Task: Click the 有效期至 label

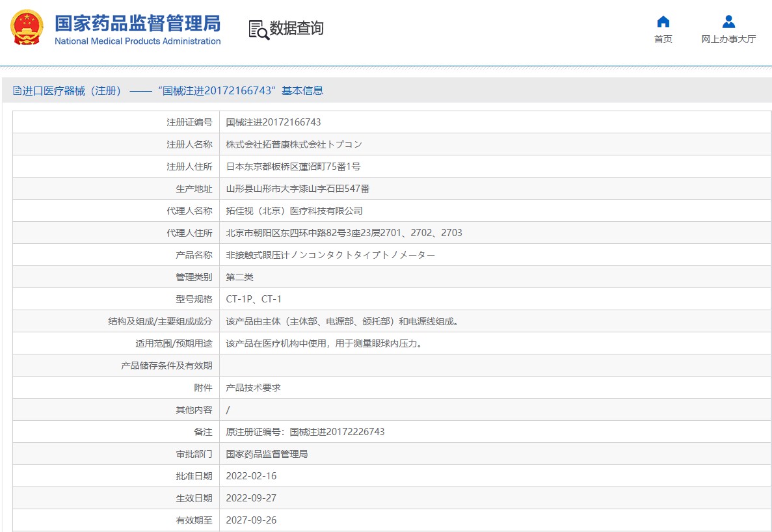Action: (194, 520)
